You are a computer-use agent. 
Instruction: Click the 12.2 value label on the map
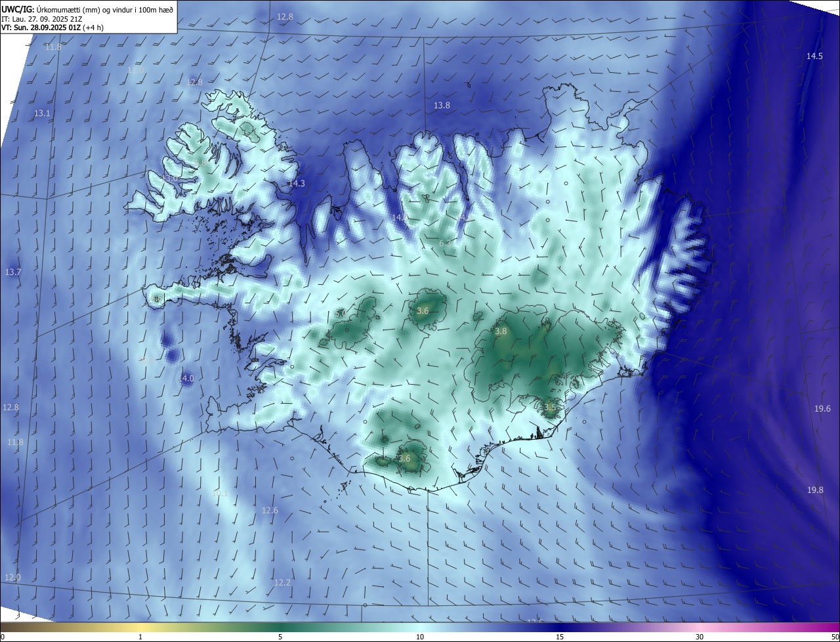tap(282, 583)
